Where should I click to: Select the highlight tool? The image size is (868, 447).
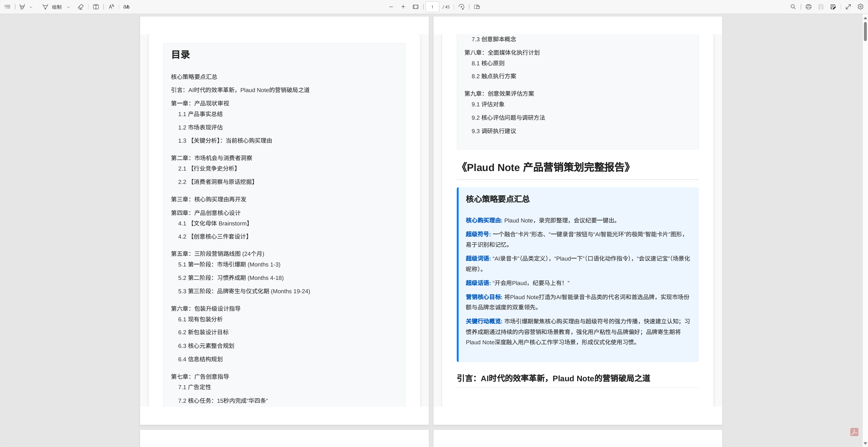(x=22, y=7)
